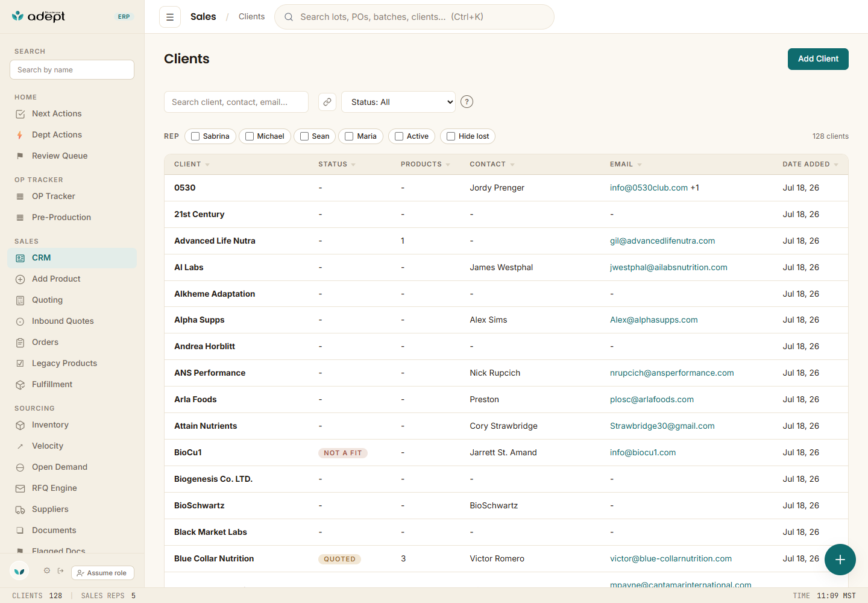Viewport: 868px width, 603px height.
Task: Open settings via the gear icon
Action: click(x=47, y=570)
